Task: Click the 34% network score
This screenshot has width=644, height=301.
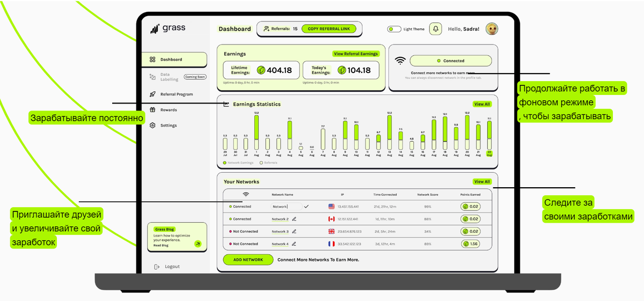Action: tap(428, 231)
